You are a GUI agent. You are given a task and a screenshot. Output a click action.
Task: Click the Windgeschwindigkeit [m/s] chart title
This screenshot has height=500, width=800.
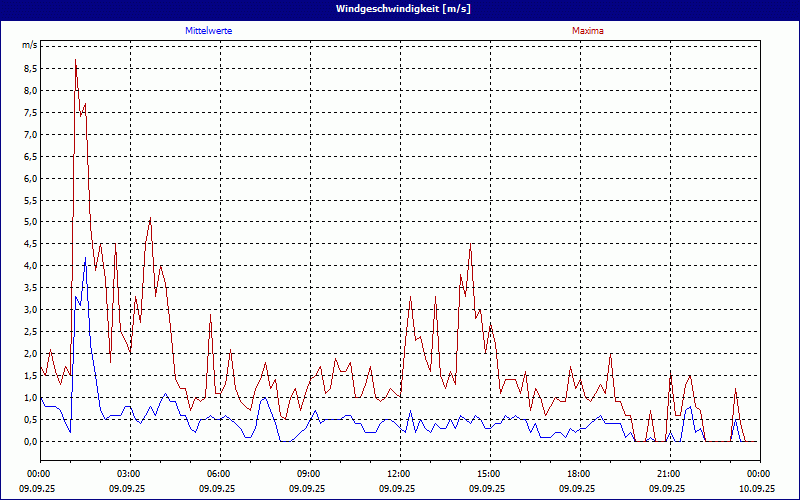tap(400, 9)
